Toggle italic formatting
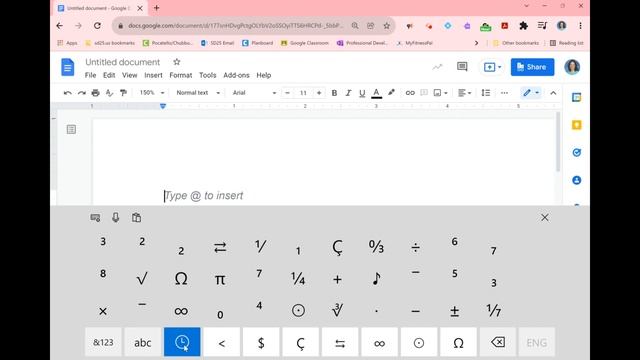The width and height of the screenshot is (640, 360). (348, 93)
